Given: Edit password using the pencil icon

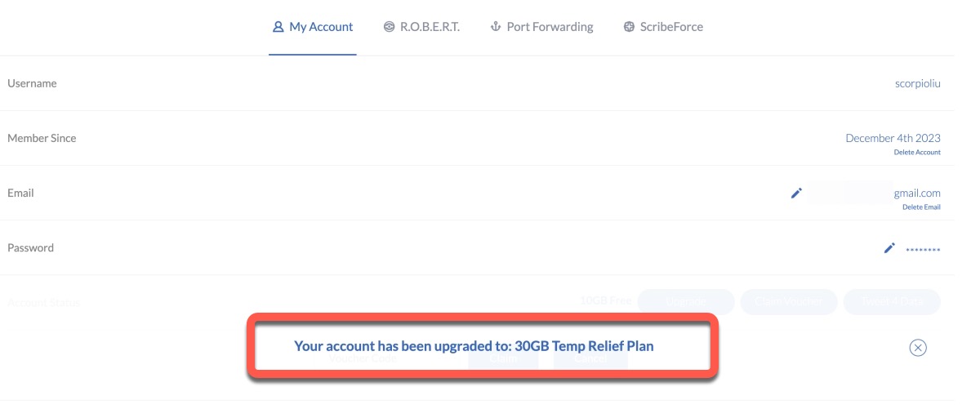Looking at the screenshot, I should tap(889, 248).
